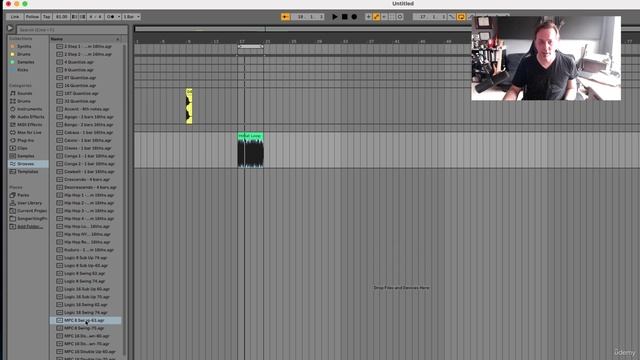Click the loop start position field
640x360 pixels.
tap(430, 17)
